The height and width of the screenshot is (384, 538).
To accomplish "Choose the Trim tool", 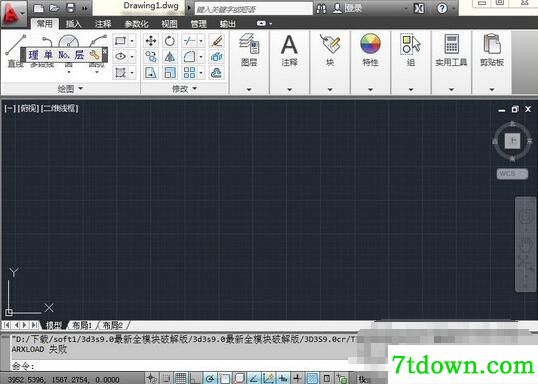I will [189, 41].
